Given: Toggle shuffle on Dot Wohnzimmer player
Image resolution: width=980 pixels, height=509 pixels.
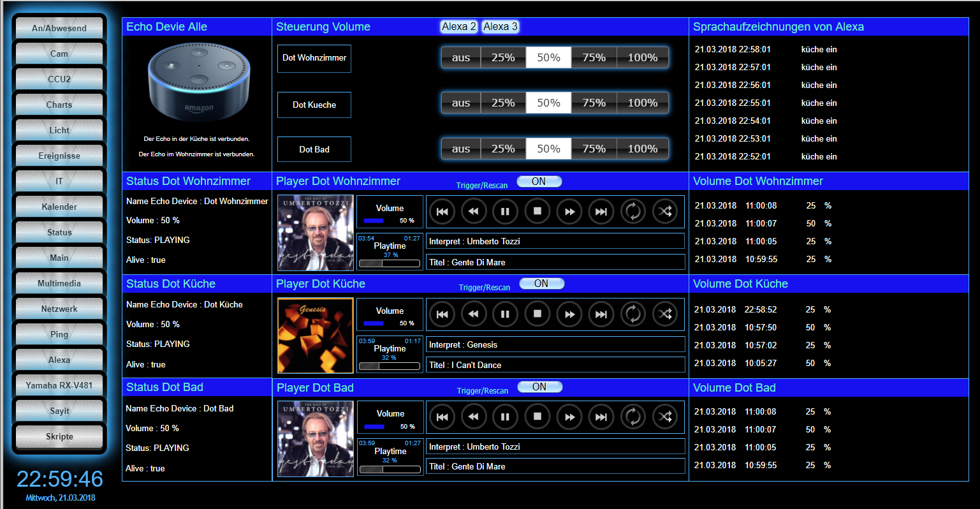Looking at the screenshot, I should pos(664,211).
